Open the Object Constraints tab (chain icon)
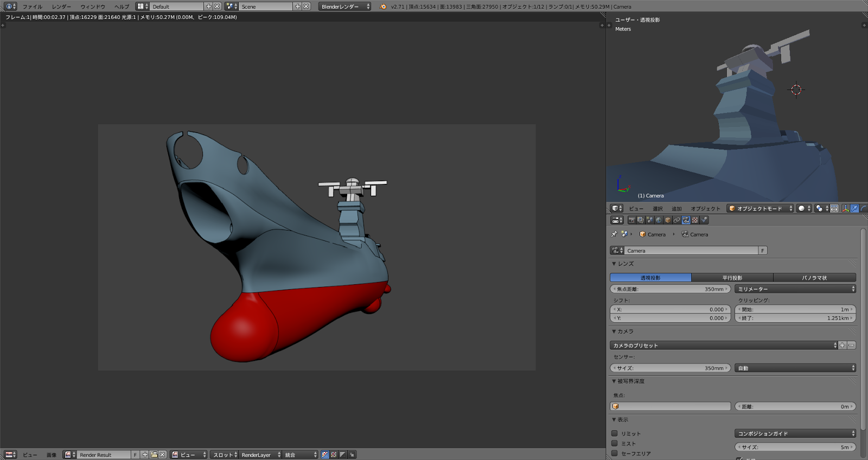 [677, 220]
